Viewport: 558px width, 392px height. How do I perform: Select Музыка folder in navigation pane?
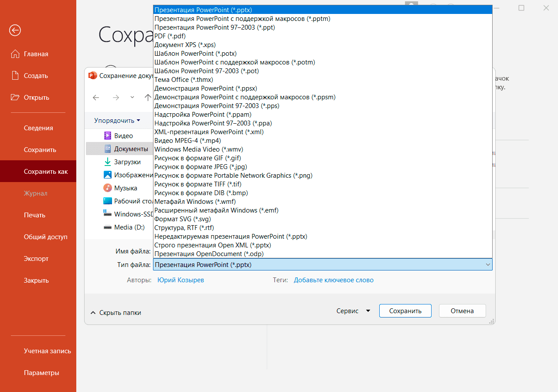[120, 188]
